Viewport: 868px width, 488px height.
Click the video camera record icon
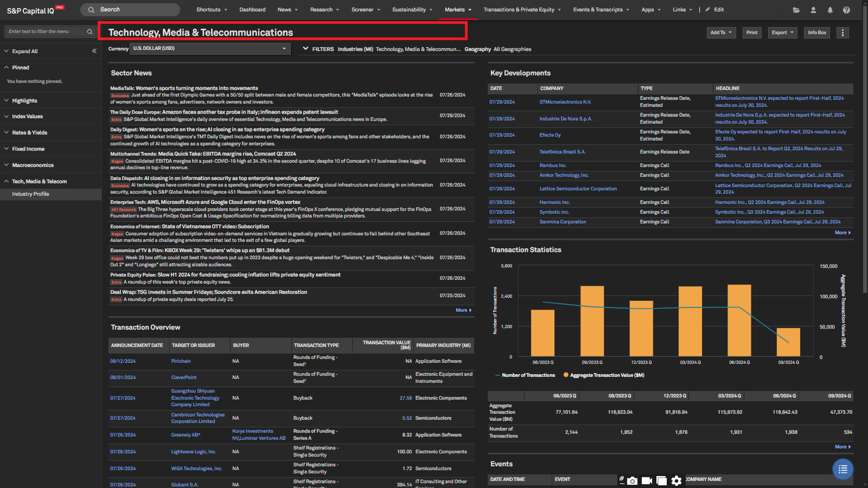pos(647,480)
